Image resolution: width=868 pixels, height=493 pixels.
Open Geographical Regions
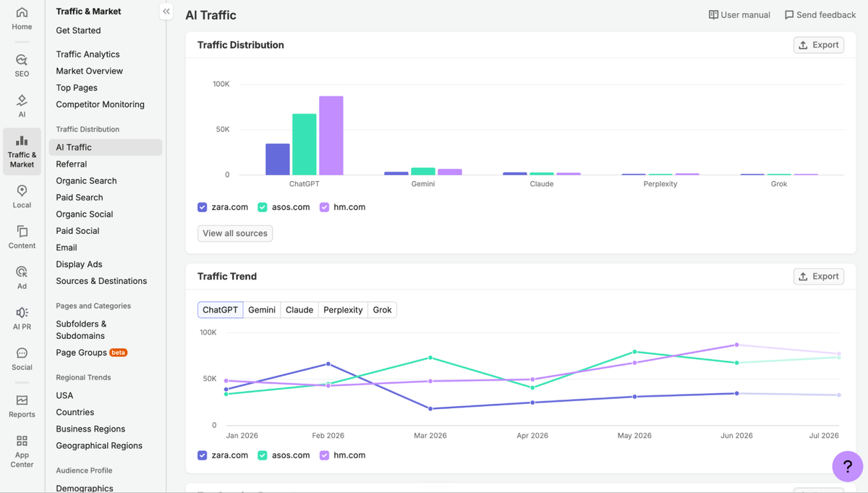click(x=99, y=445)
